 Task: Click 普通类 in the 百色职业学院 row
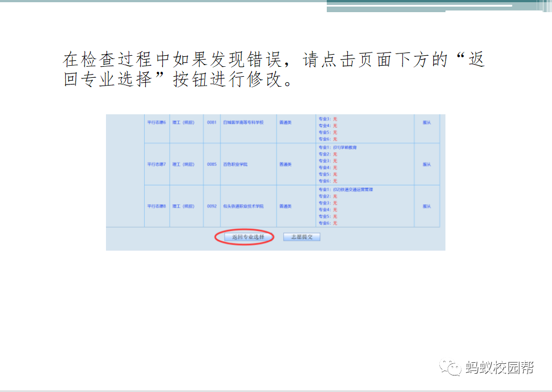click(285, 164)
